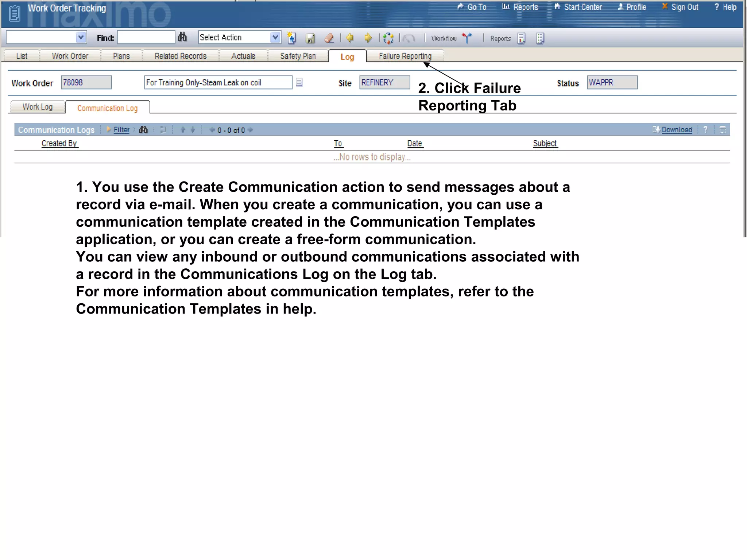The width and height of the screenshot is (747, 560).
Task: Click the work order description field
Action: (218, 82)
